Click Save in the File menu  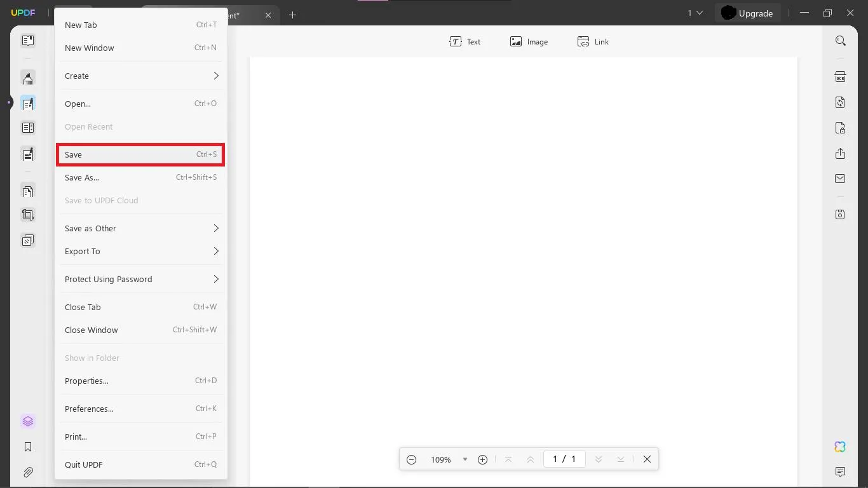(x=141, y=154)
